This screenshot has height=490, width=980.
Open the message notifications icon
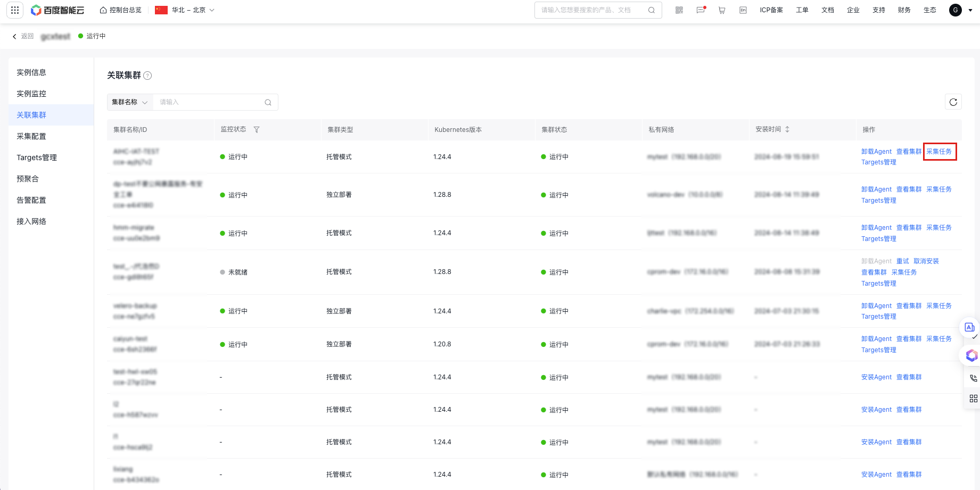click(701, 10)
